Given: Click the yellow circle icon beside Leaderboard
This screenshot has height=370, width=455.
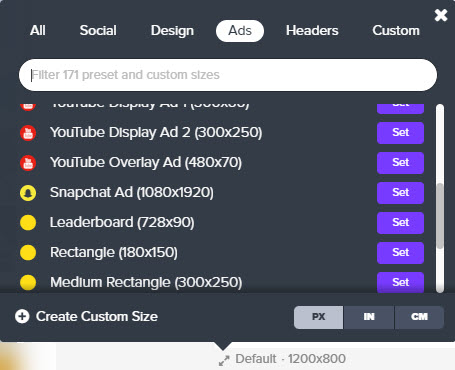Looking at the screenshot, I should pyautogui.click(x=28, y=223).
